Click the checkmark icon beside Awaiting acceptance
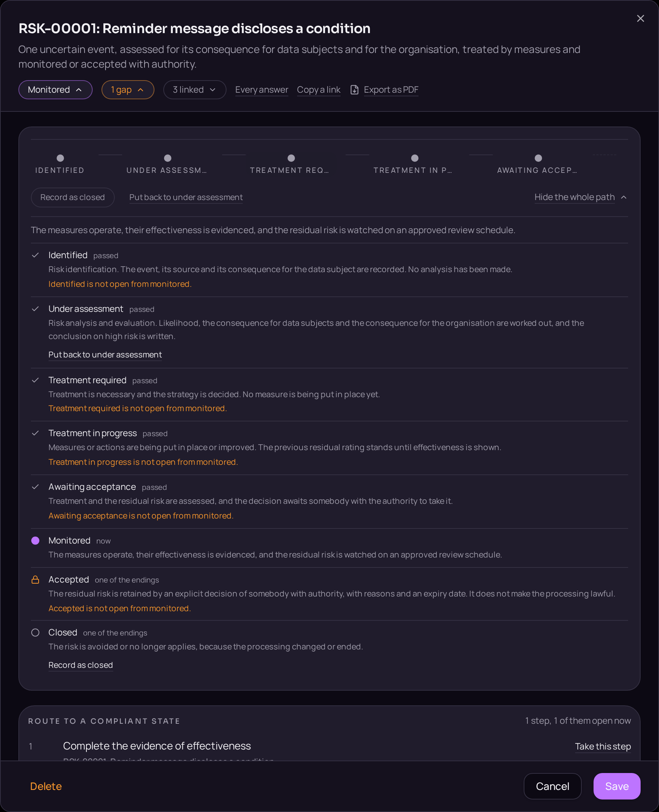Viewport: 659px width, 812px height. [35, 487]
